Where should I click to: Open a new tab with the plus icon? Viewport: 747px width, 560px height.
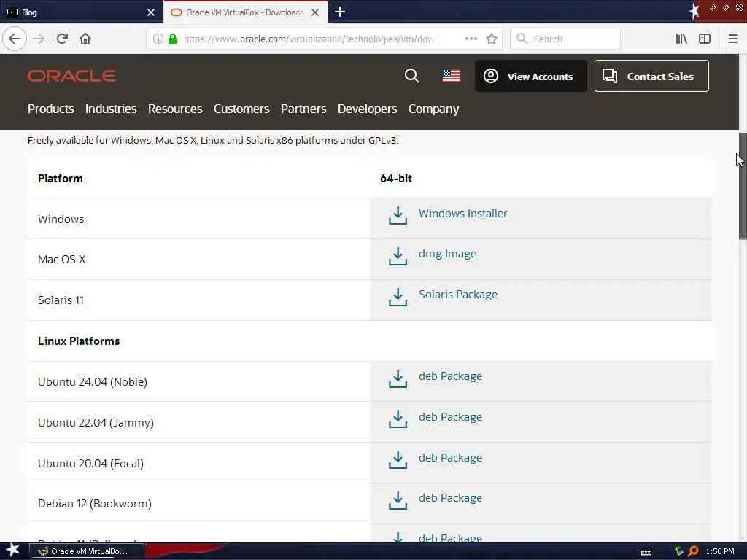[340, 12]
